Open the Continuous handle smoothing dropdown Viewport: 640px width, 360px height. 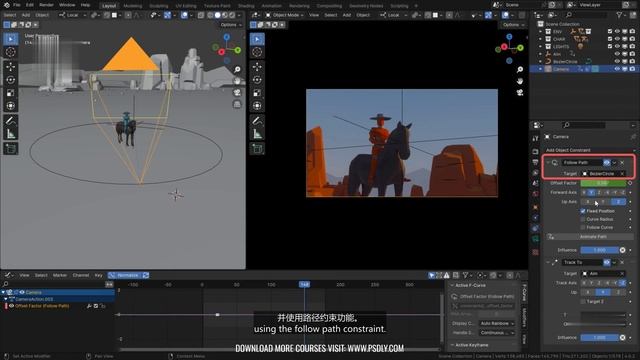496,333
